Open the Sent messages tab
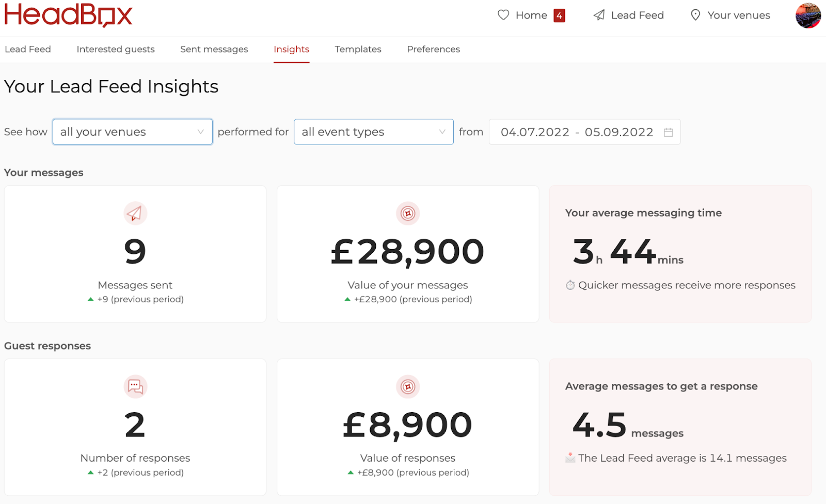The height and width of the screenshot is (504, 826). point(214,49)
